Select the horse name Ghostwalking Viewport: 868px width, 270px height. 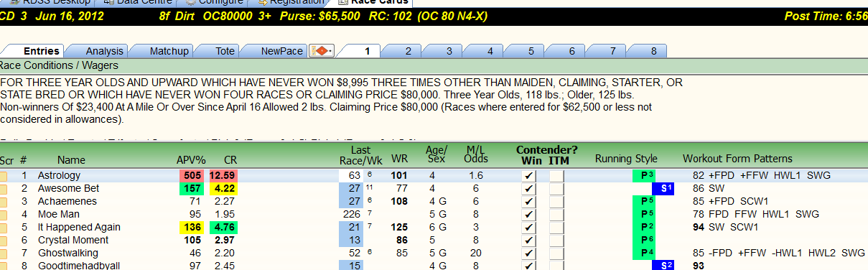tap(67, 253)
